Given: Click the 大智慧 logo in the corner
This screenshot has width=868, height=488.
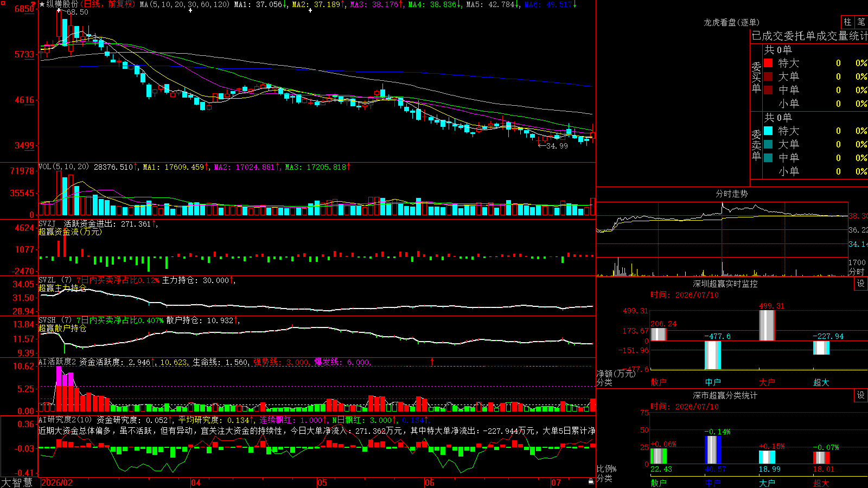Looking at the screenshot, I should [x=17, y=483].
